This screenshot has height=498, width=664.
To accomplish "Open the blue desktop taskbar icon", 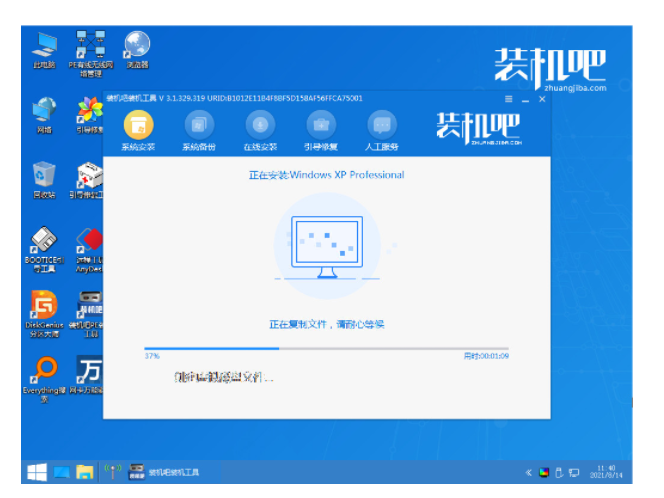I will pos(61,473).
